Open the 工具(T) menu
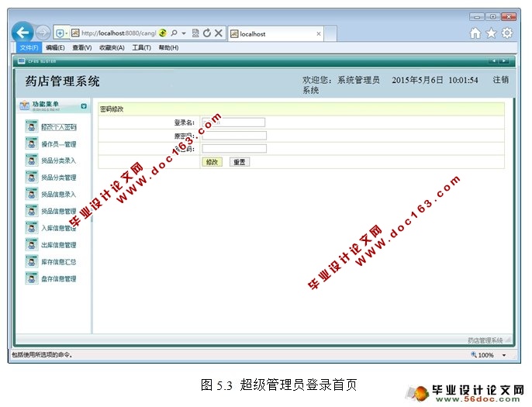The width and height of the screenshot is (532, 407). [x=141, y=47]
